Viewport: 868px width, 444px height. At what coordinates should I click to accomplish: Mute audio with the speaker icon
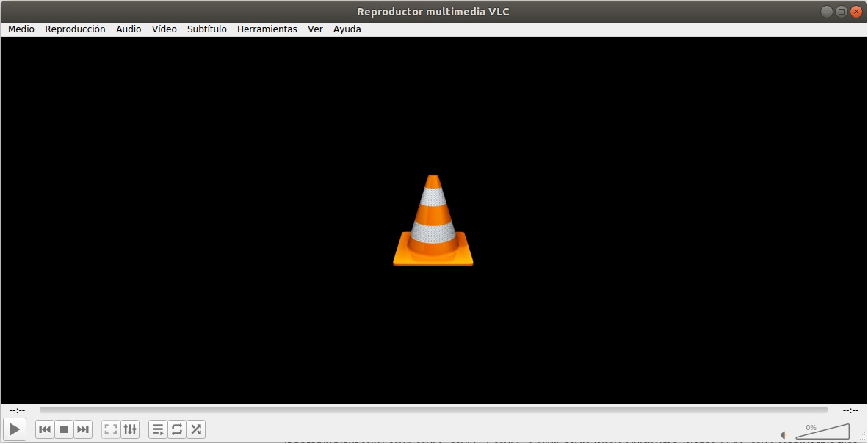[784, 435]
